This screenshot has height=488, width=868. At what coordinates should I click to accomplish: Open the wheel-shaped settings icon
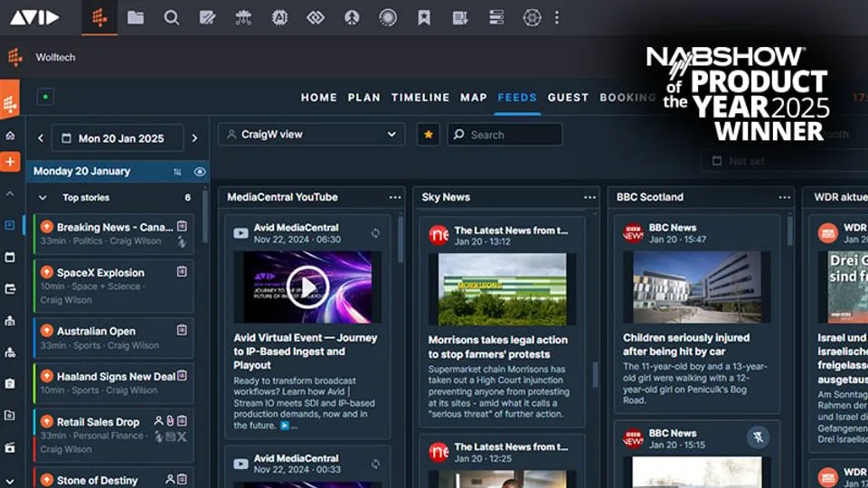tap(532, 18)
